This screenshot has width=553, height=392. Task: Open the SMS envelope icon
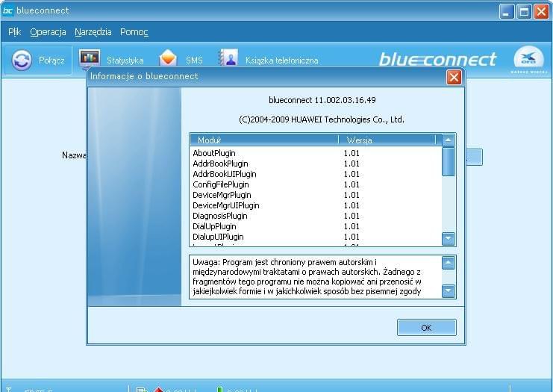click(x=169, y=59)
